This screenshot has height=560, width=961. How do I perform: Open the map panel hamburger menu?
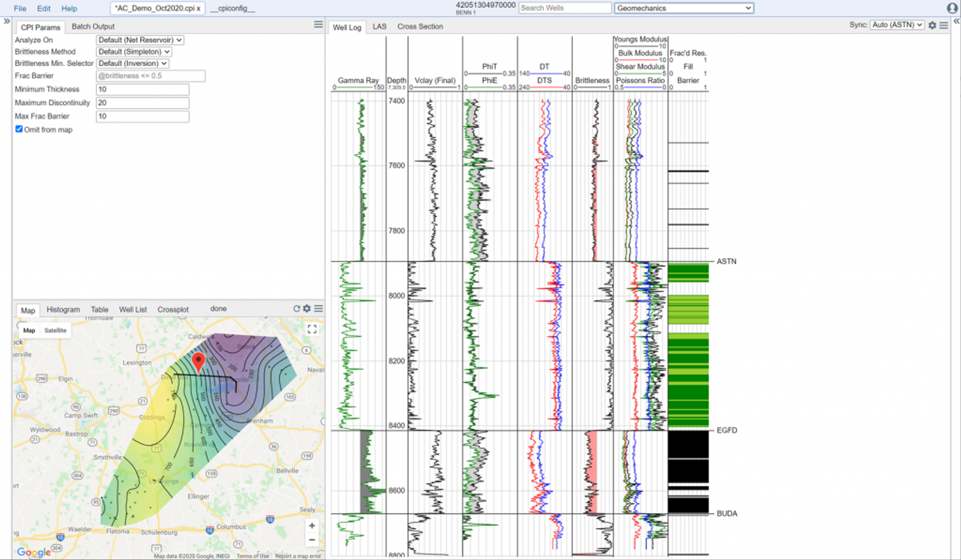tap(319, 309)
